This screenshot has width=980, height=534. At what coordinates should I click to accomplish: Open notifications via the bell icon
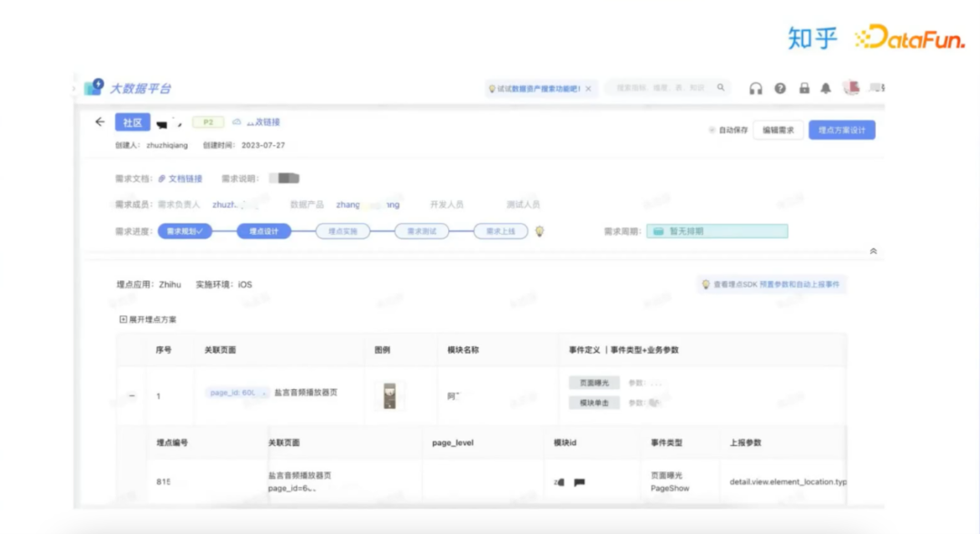click(x=827, y=88)
